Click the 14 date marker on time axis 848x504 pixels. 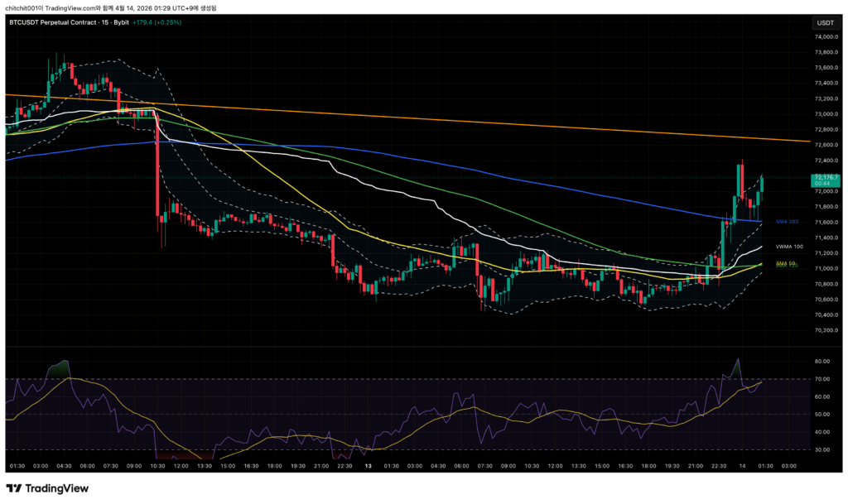[743, 466]
